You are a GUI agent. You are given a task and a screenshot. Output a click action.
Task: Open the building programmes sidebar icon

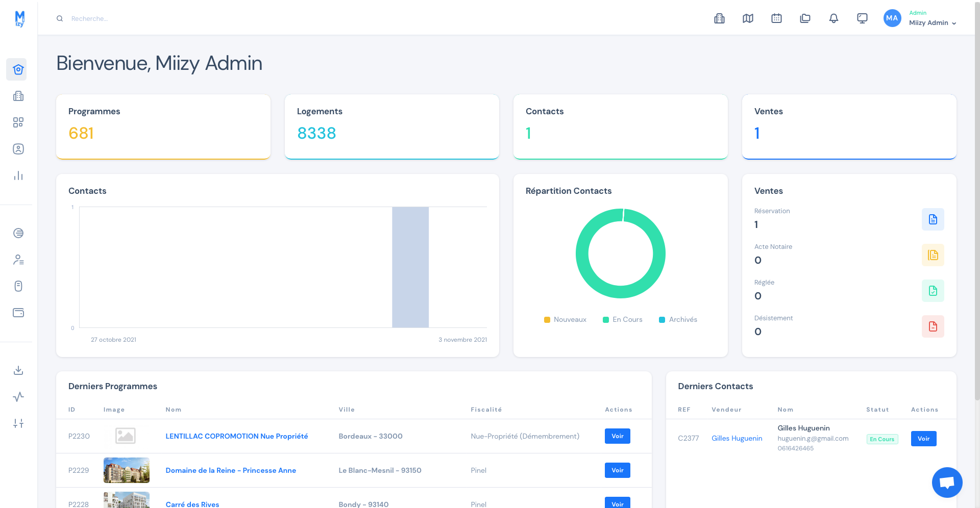pyautogui.click(x=18, y=96)
